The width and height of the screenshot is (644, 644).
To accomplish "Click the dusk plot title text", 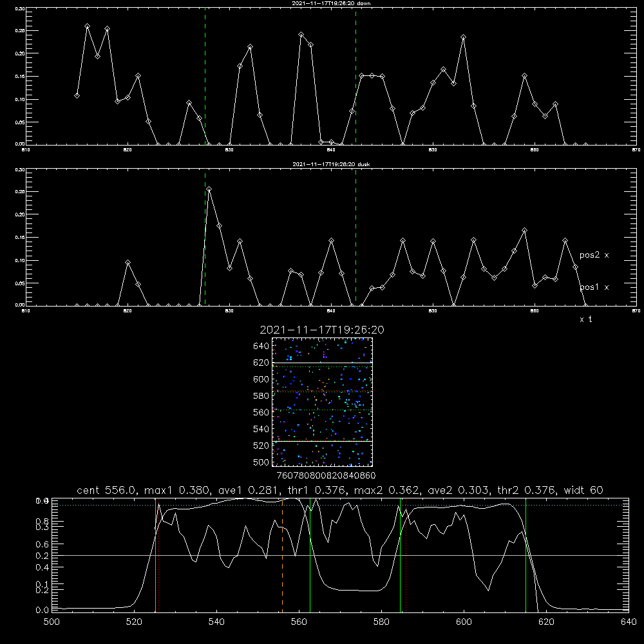I will tap(331, 164).
